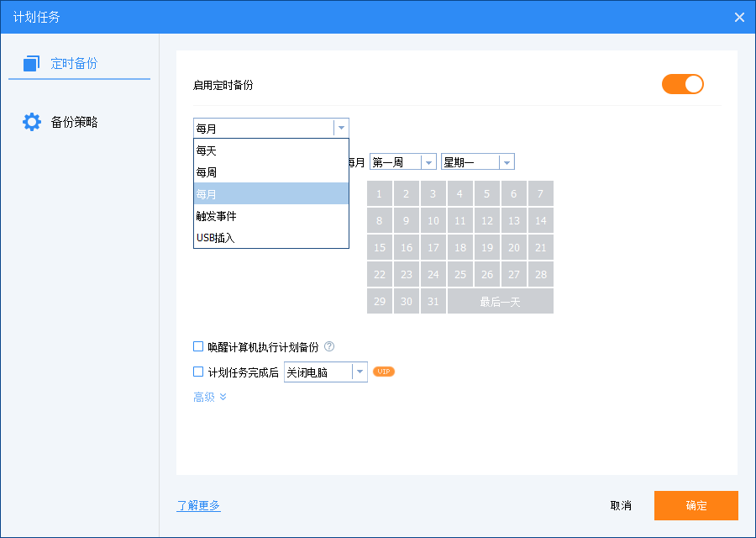
Task: Expand the 高级 advanced settings
Action: pyautogui.click(x=210, y=397)
